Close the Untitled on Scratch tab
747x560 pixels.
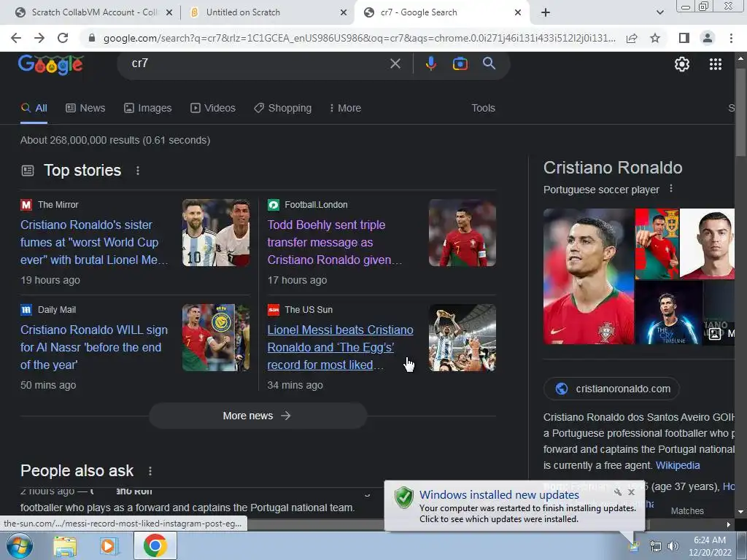[x=343, y=12]
